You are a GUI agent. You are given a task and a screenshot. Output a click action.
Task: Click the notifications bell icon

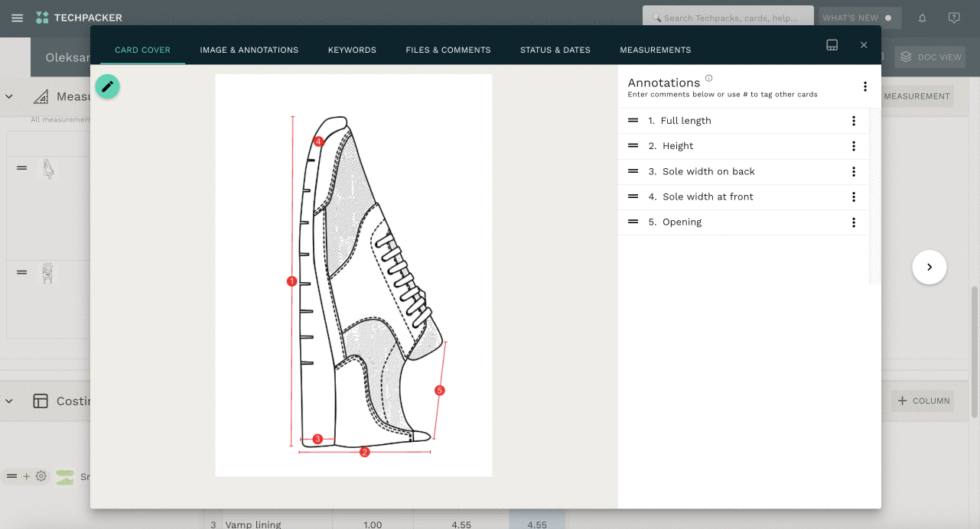tap(922, 18)
